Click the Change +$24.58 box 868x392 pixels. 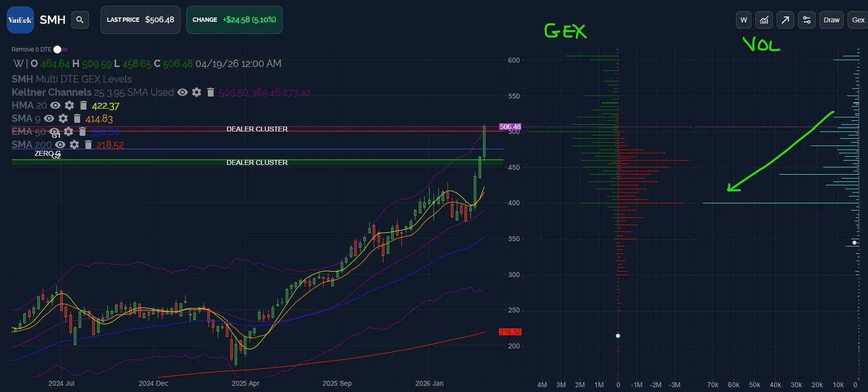[234, 20]
